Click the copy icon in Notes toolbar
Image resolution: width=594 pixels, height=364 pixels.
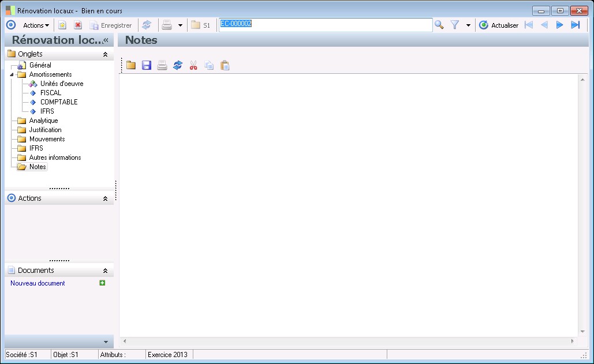209,65
